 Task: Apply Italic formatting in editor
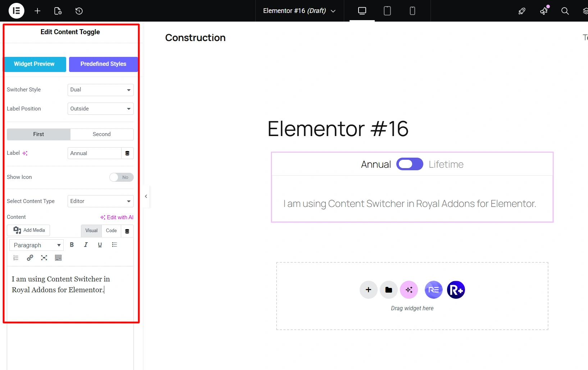click(x=86, y=245)
